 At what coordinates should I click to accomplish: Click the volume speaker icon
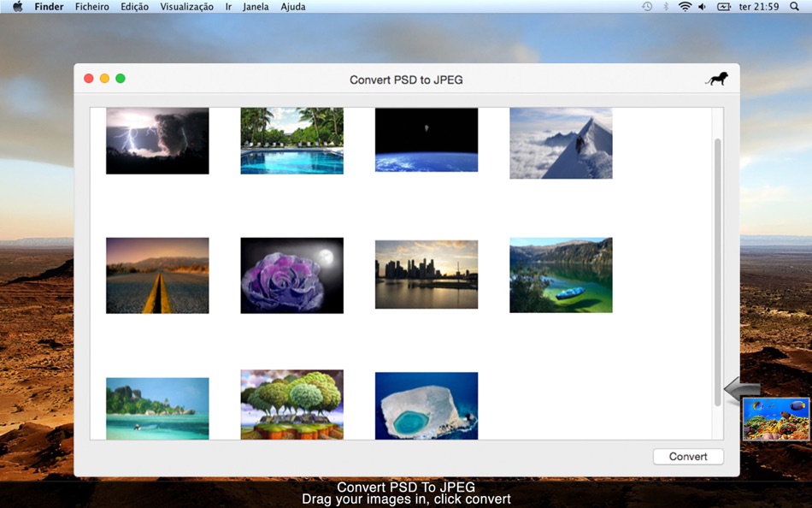coord(703,7)
